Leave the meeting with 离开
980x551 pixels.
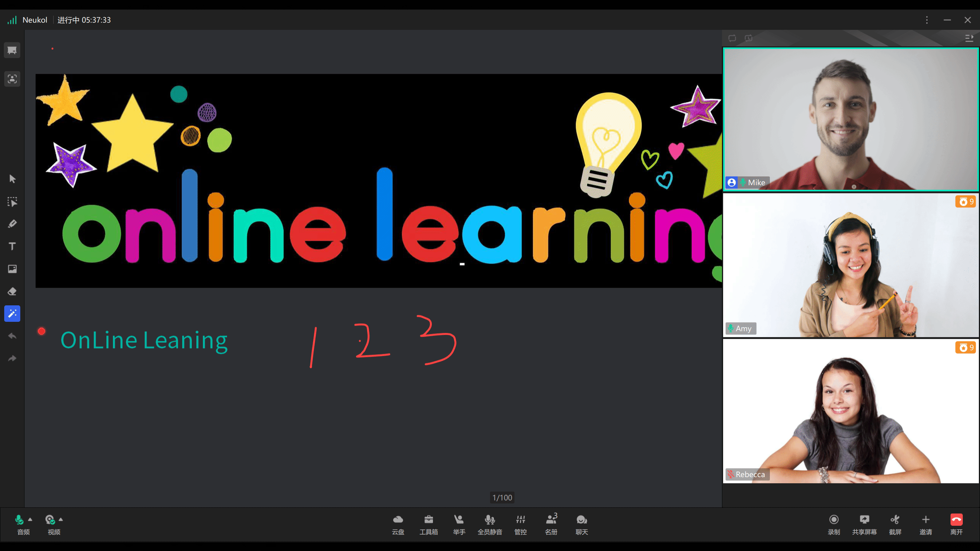956,525
